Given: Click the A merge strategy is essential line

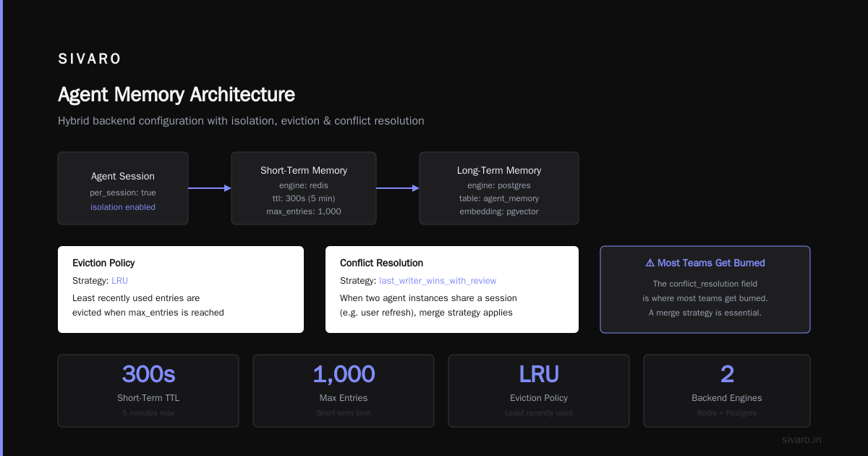Looking at the screenshot, I should (705, 313).
